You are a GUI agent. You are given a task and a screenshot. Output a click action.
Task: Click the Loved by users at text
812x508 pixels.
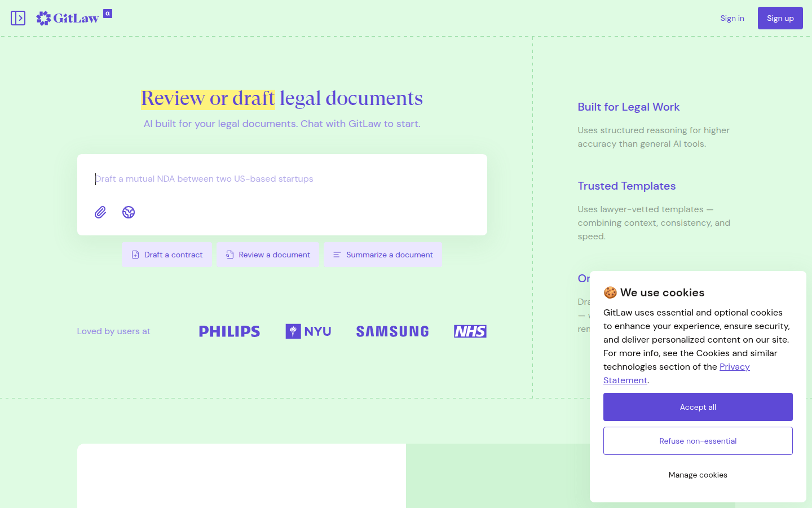tap(113, 331)
